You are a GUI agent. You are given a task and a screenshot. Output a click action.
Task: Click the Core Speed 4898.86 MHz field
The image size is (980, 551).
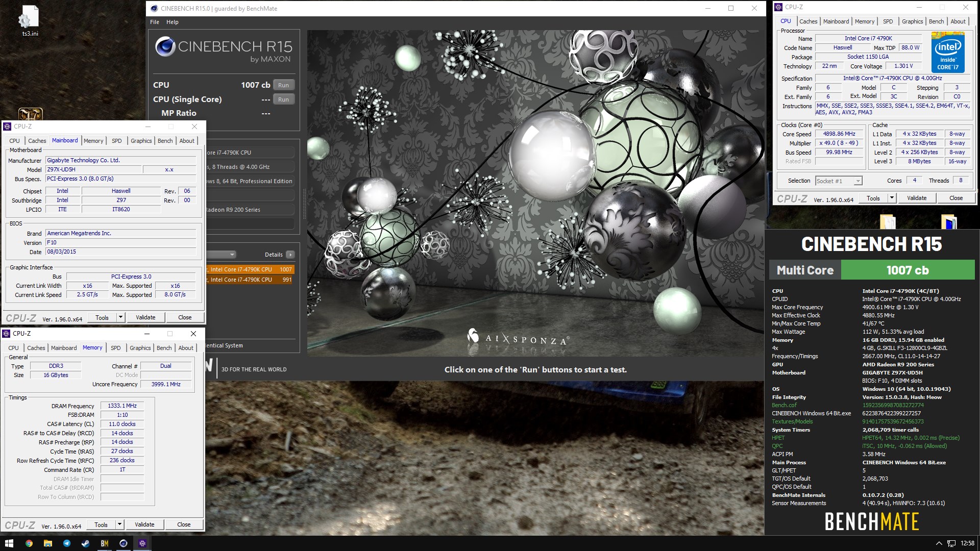point(839,134)
